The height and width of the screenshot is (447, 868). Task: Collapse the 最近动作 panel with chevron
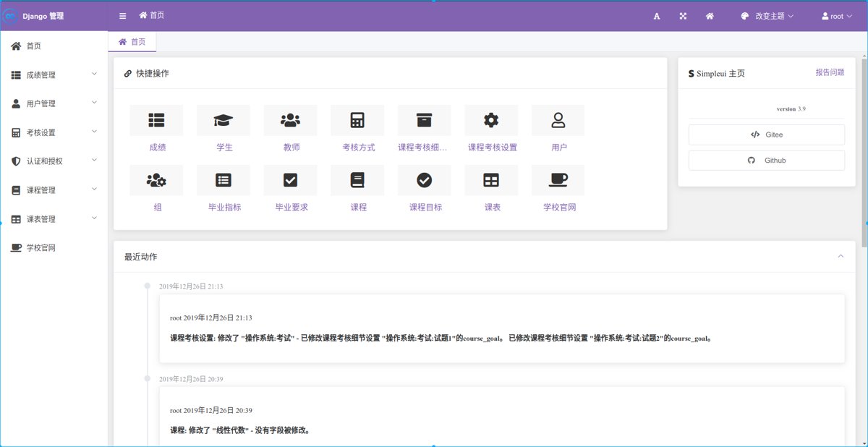(x=841, y=256)
